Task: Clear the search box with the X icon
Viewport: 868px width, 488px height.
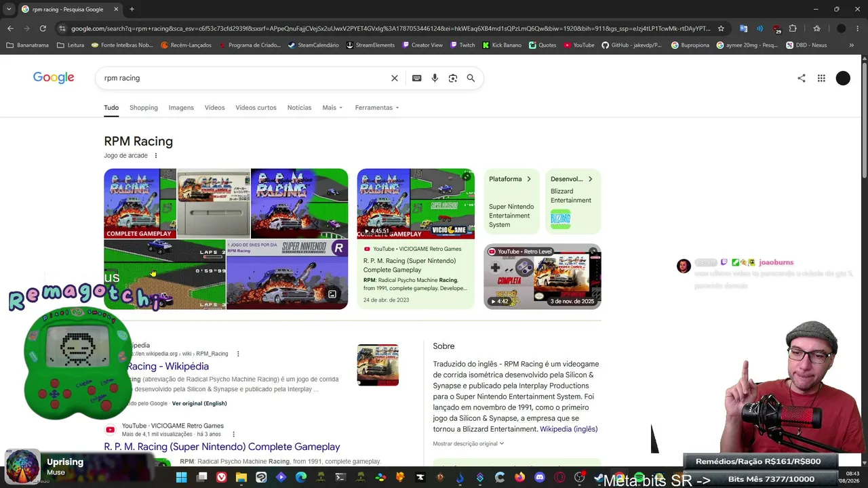Action: tap(395, 78)
